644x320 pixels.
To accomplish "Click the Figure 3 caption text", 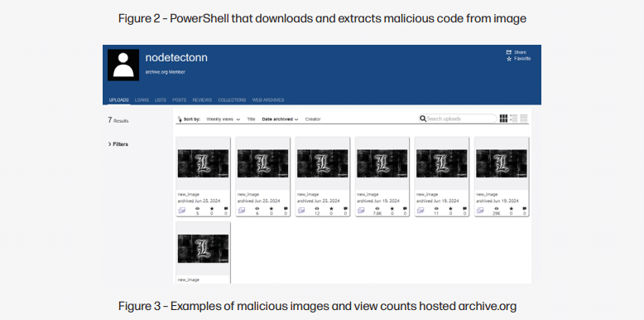I will (x=318, y=307).
